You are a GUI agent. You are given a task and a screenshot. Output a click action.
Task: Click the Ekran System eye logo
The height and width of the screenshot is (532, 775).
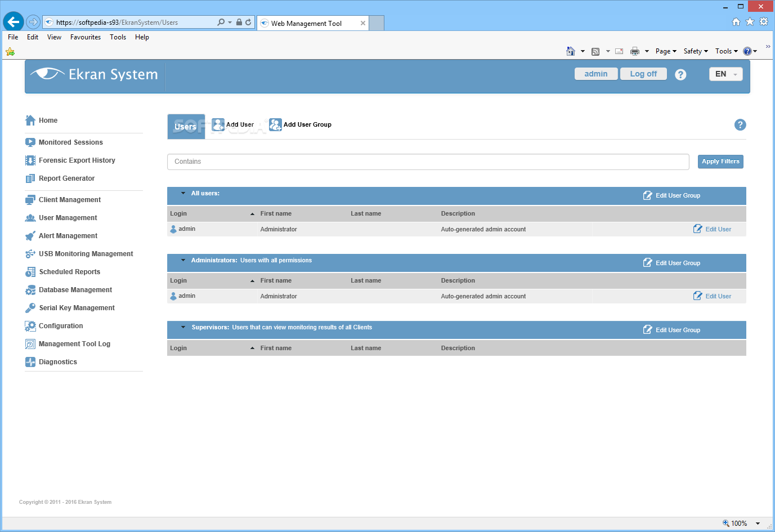47,74
